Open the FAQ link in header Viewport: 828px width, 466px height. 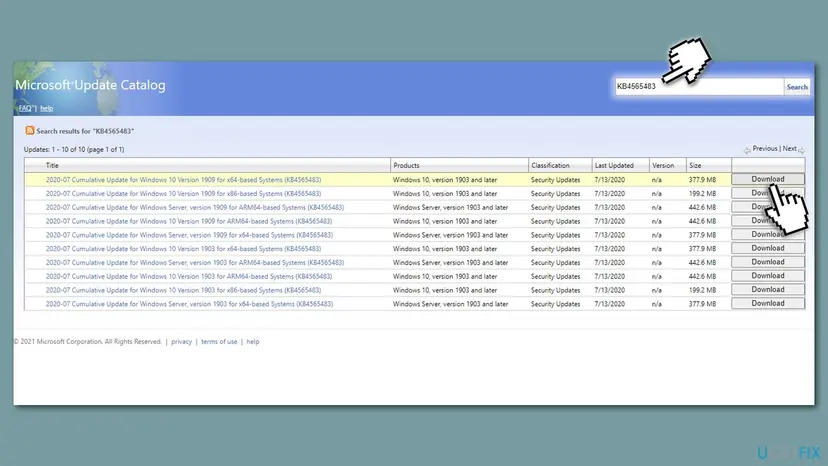point(25,108)
